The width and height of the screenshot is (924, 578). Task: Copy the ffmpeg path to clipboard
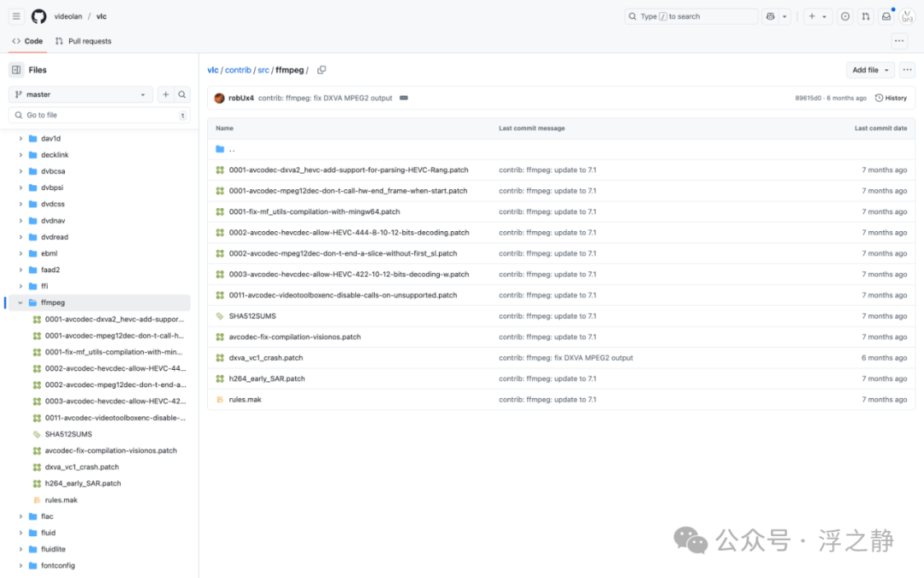tap(321, 69)
